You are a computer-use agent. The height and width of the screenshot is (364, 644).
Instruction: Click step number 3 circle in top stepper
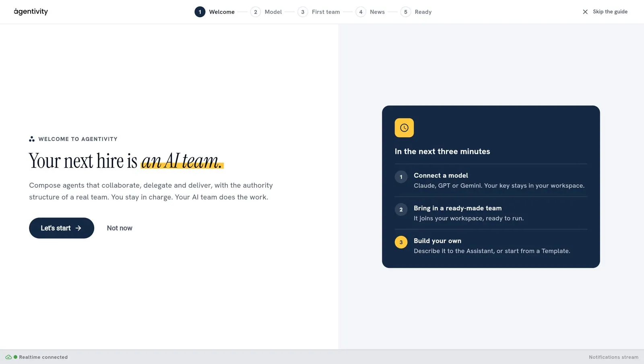pyautogui.click(x=303, y=12)
